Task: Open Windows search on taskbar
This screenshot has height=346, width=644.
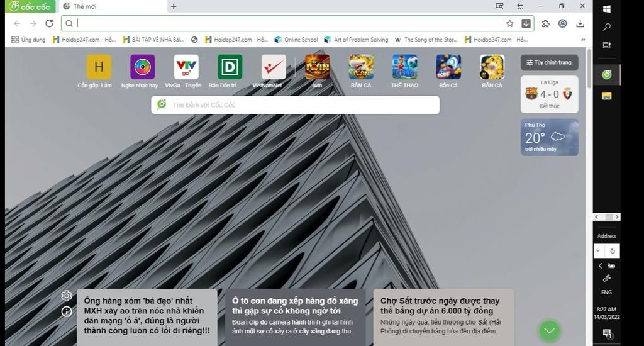Action: (x=607, y=27)
